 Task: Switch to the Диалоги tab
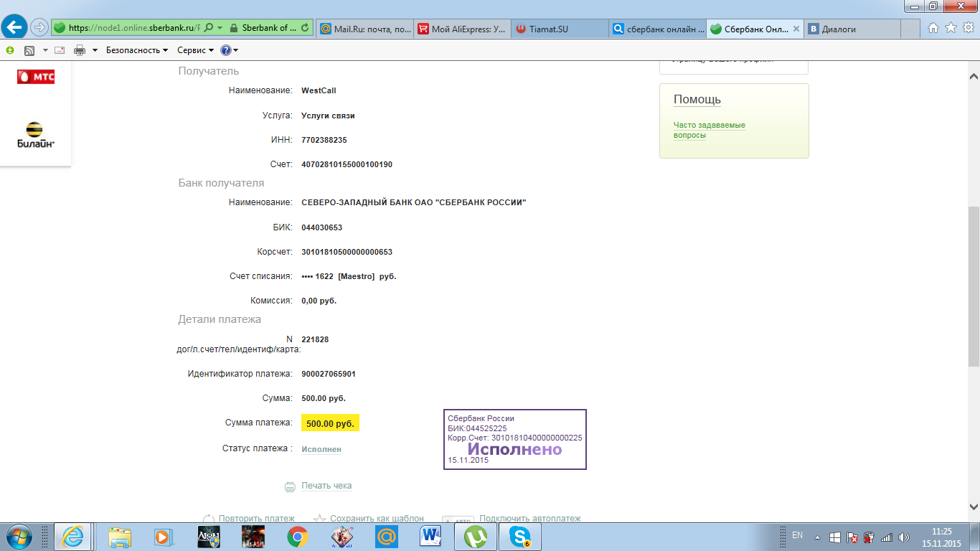pos(852,29)
